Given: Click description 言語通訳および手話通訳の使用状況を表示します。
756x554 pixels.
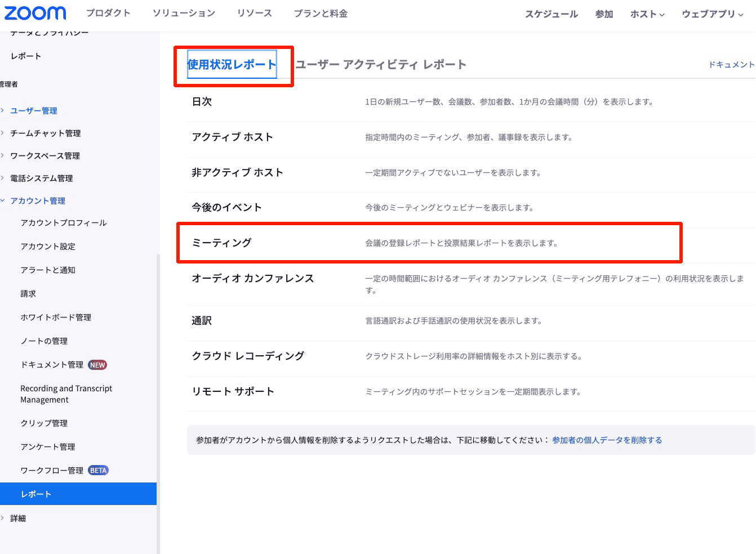Looking at the screenshot, I should pos(453,321).
